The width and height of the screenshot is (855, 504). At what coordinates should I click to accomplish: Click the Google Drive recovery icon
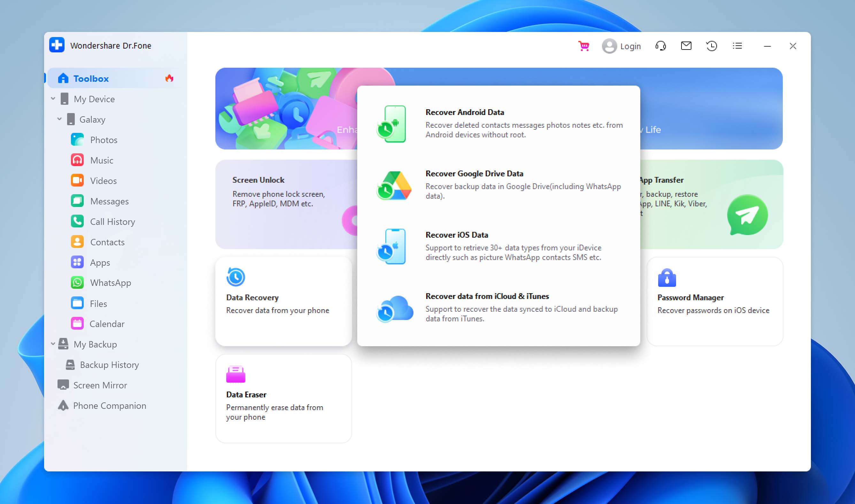pos(394,186)
